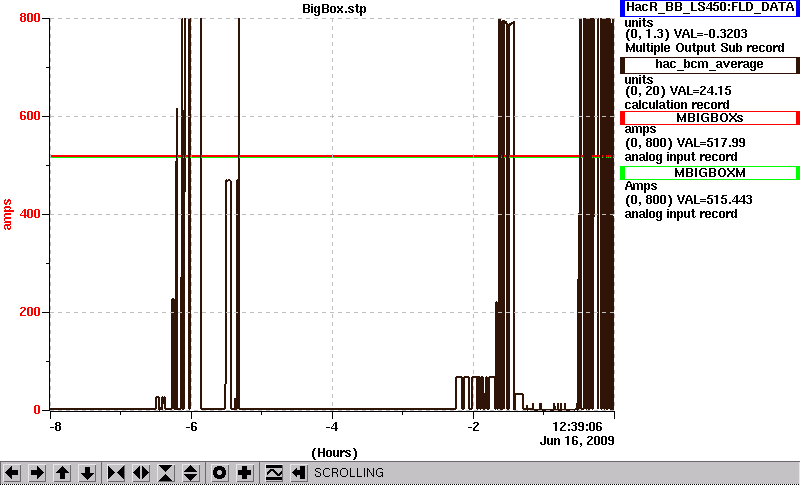Click the -8 x-axis tick label

55,426
